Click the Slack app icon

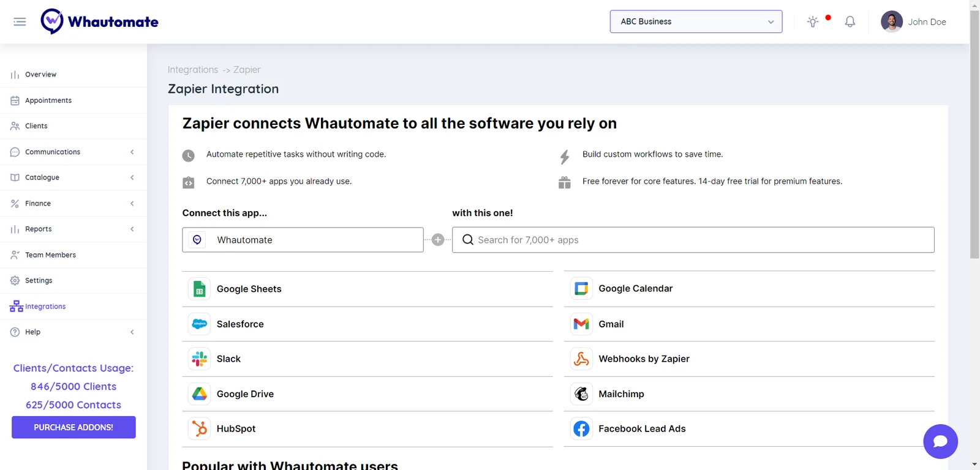[200, 359]
